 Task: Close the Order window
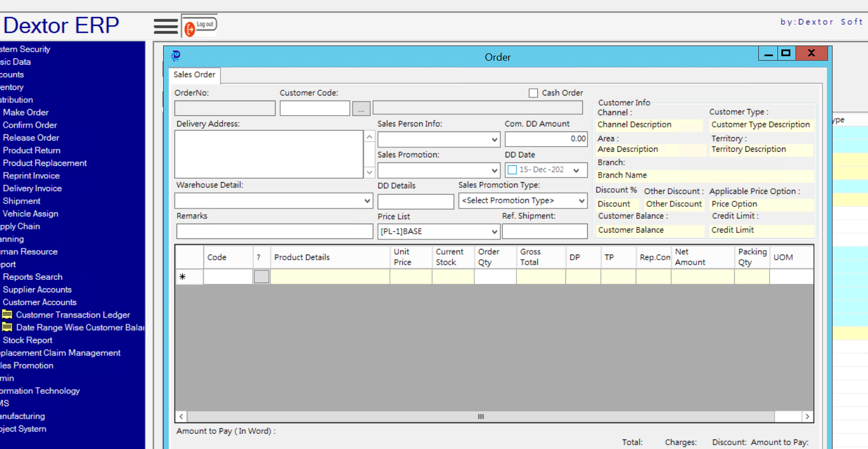point(811,53)
